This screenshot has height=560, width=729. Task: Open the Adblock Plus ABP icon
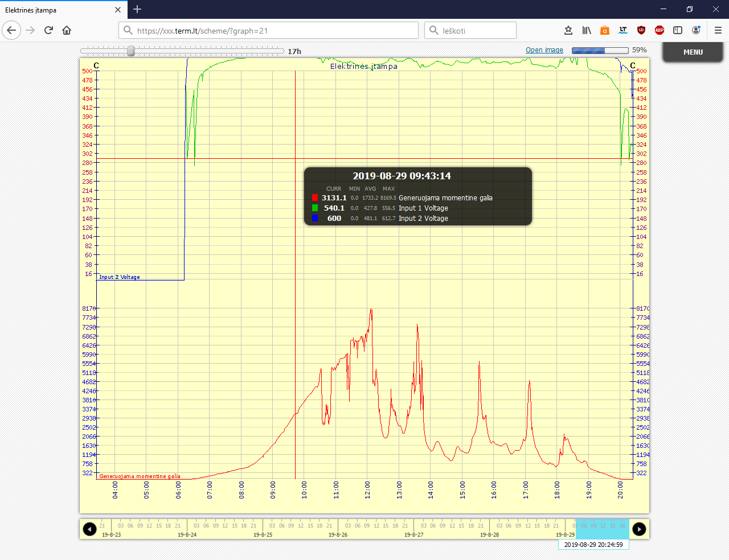660,30
